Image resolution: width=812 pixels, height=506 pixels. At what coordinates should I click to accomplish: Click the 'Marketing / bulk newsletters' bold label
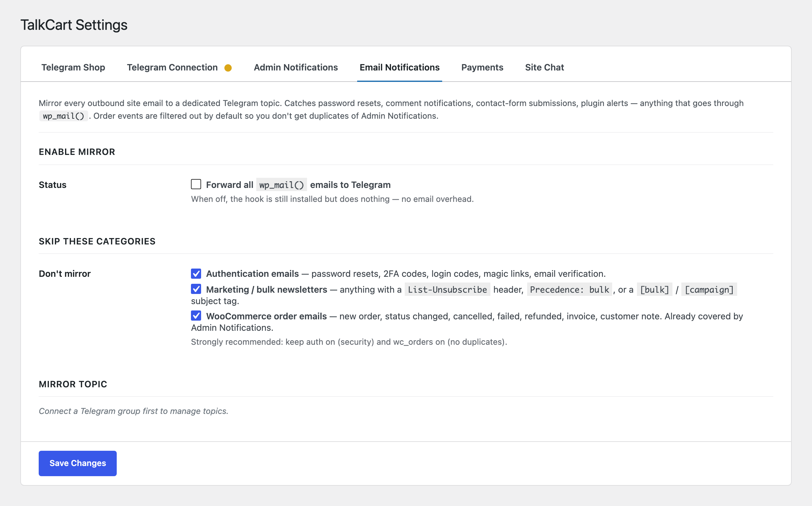click(x=267, y=290)
